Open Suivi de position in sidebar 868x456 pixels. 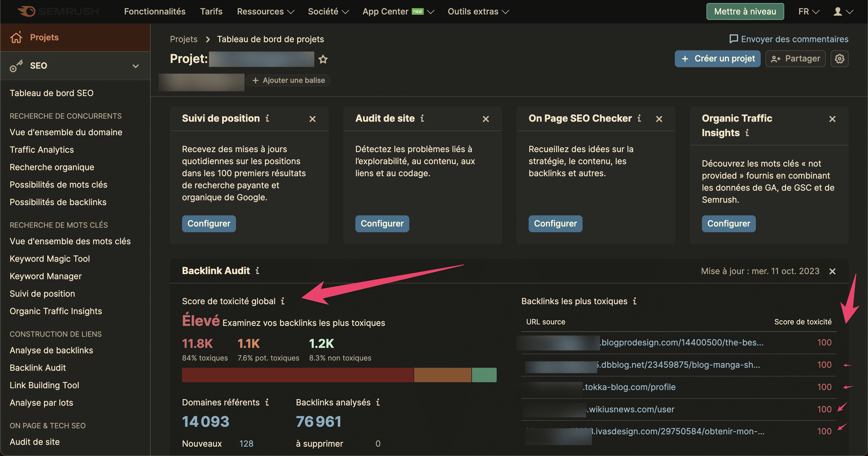pos(42,294)
